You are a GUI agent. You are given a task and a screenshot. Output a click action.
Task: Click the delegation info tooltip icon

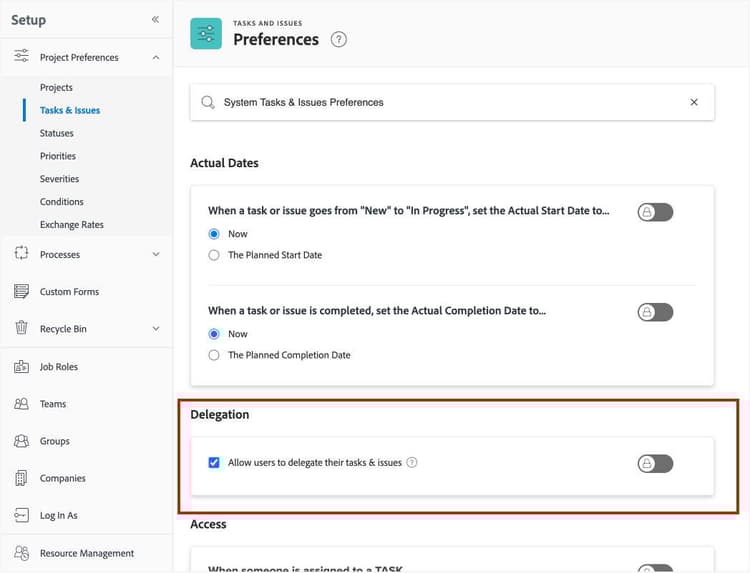[412, 463]
